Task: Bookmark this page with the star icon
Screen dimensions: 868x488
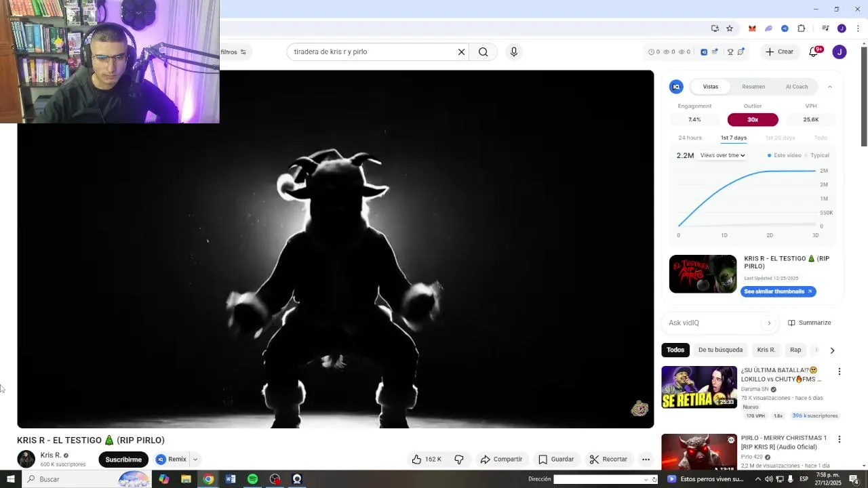Action: [730, 28]
